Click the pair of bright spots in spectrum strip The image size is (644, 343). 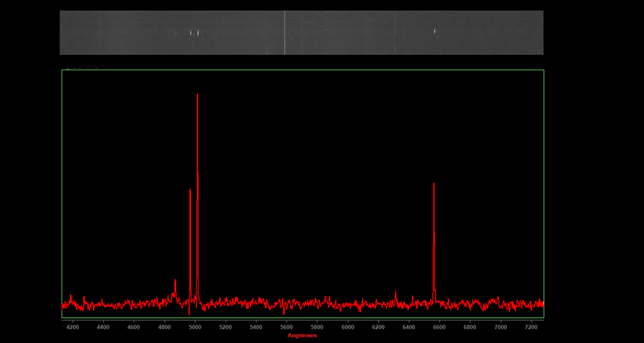[x=195, y=32]
